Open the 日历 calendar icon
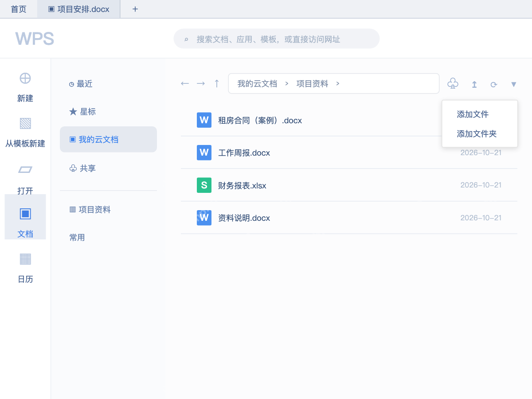This screenshot has width=532, height=399. (25, 259)
